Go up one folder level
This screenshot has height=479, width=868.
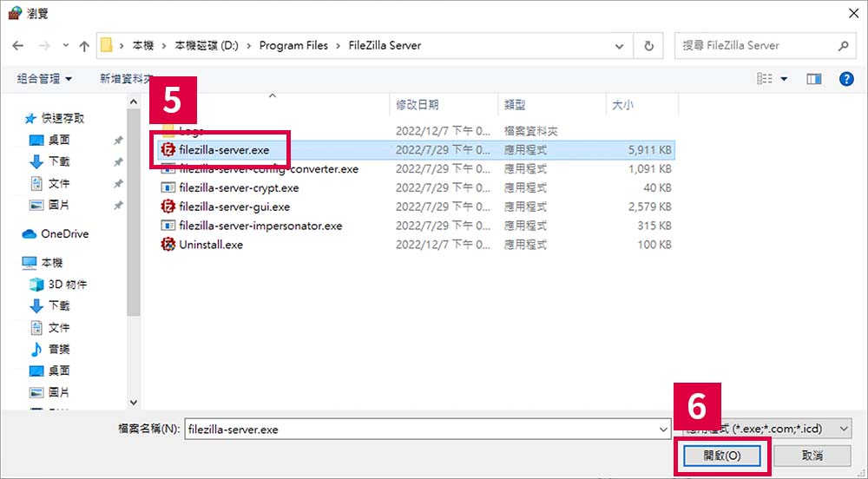coord(84,46)
